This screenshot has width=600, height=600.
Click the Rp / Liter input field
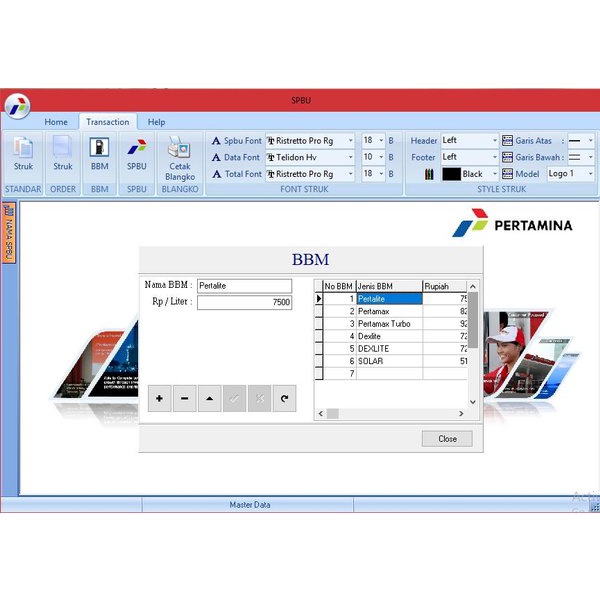tap(244, 302)
